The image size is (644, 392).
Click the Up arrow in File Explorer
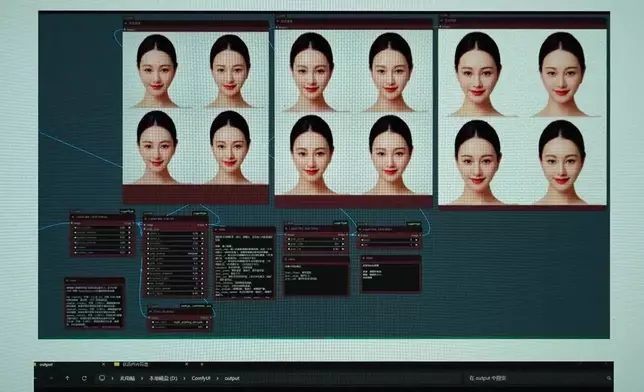pos(67,378)
